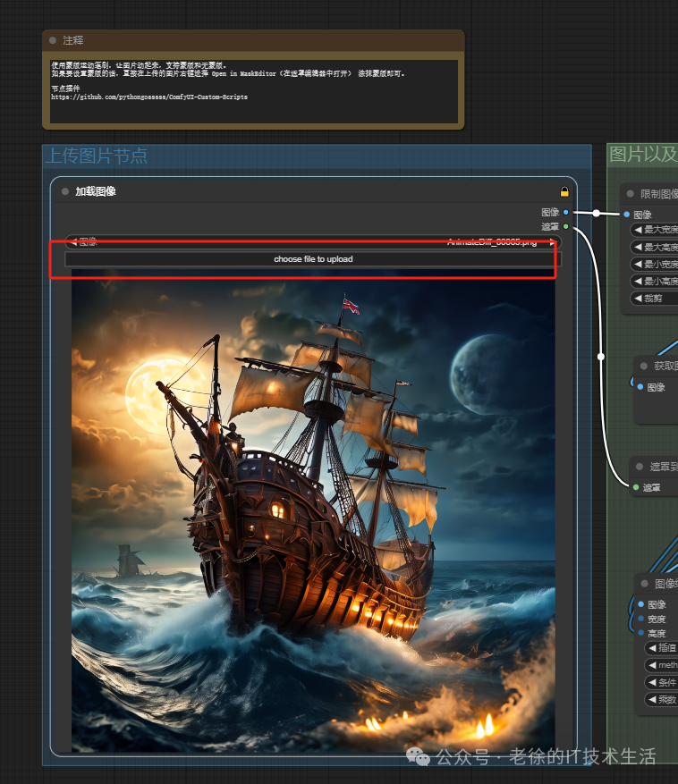The width and height of the screenshot is (678, 784).
Task: Change the 插值 option with its left arrow
Action: (652, 648)
